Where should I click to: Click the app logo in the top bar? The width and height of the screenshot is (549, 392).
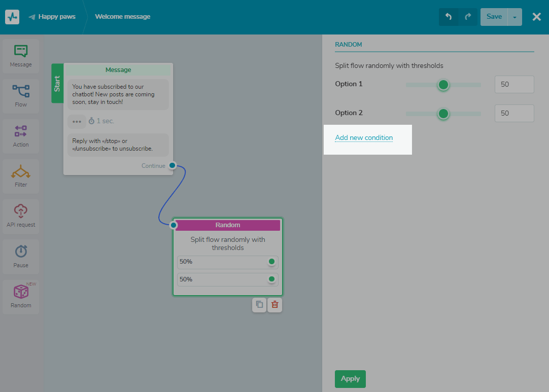click(x=12, y=17)
